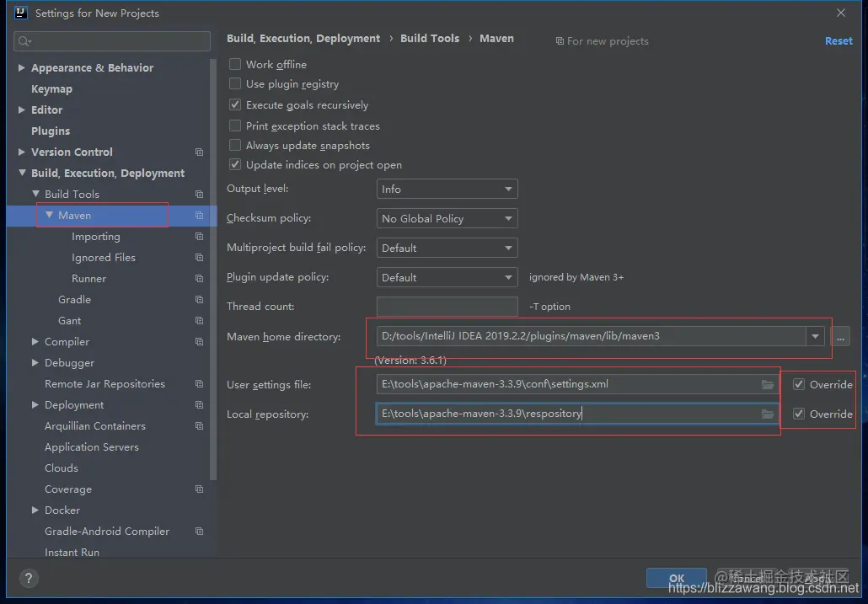Viewport: 868px width, 604px height.
Task: Click the copy icon beside Remote Jar Repositories
Action: coord(199,384)
